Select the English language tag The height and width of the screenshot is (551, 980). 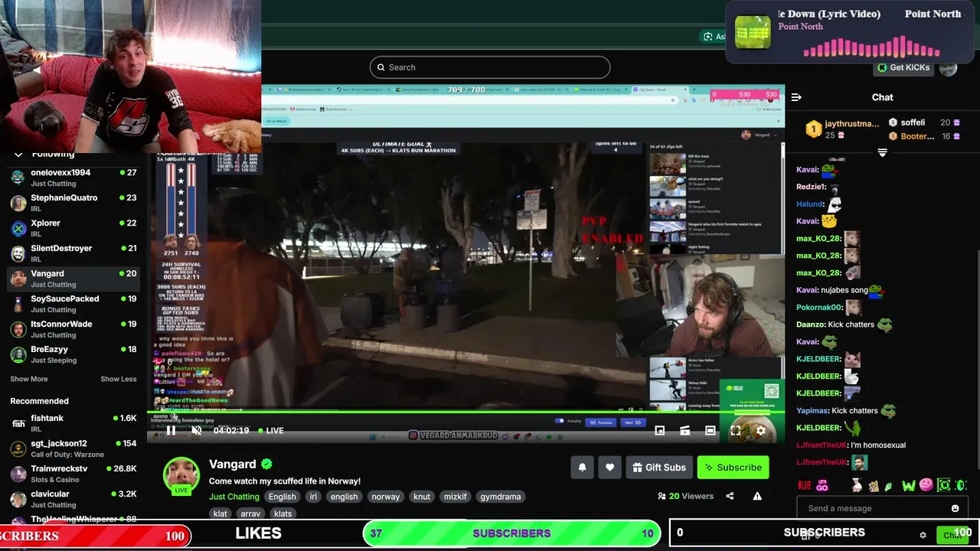pyautogui.click(x=282, y=497)
